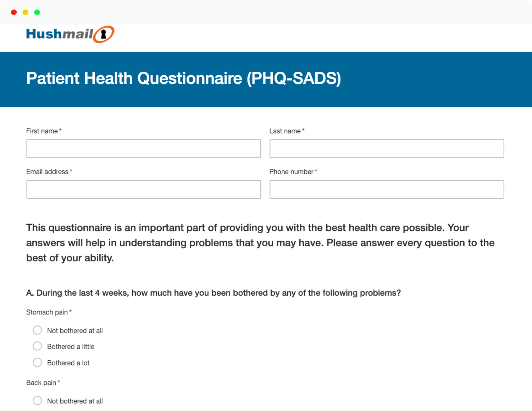
Task: Select 'Not bothered at all' for Back pain
Action: (37, 400)
